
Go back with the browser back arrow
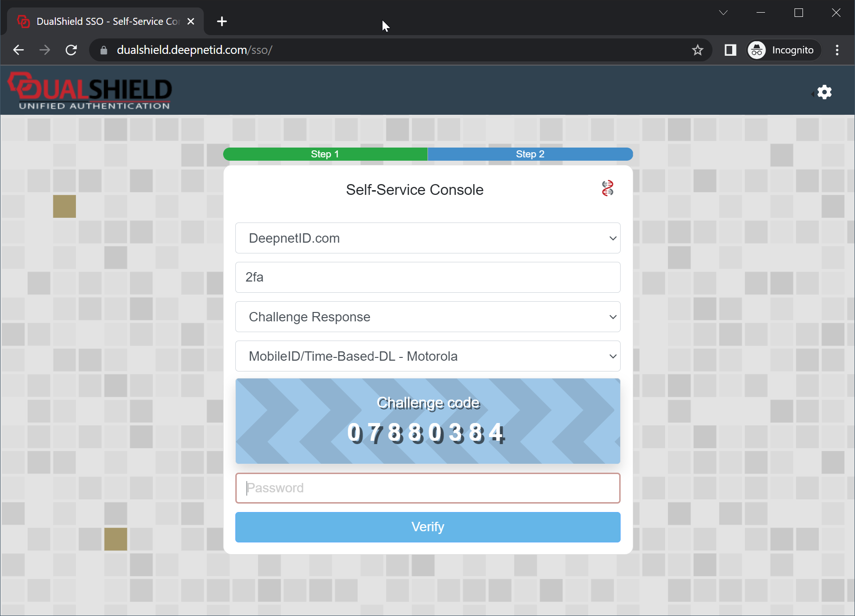coord(19,50)
